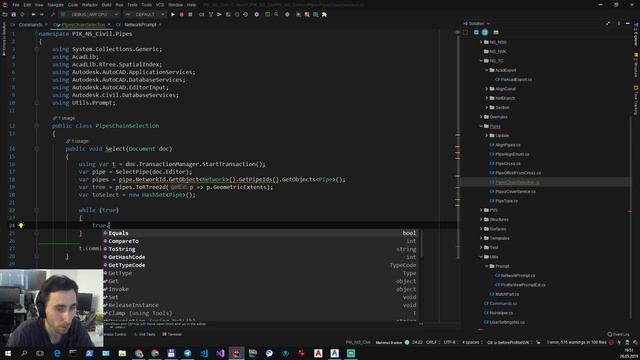The image size is (640, 360).
Task: Click the Structure side tool window tab
Action: coord(636,65)
